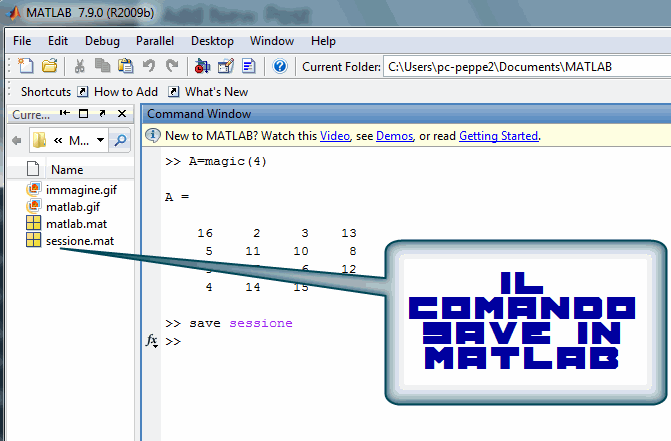Copy selection using the Copy icon
671x441 pixels.
(x=102, y=66)
